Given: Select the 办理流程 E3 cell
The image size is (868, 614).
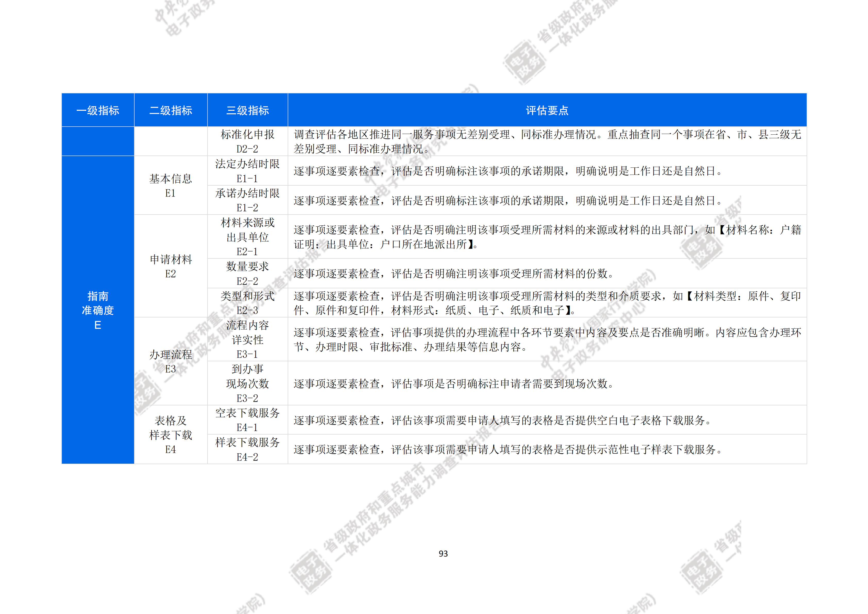Looking at the screenshot, I should coord(171,362).
